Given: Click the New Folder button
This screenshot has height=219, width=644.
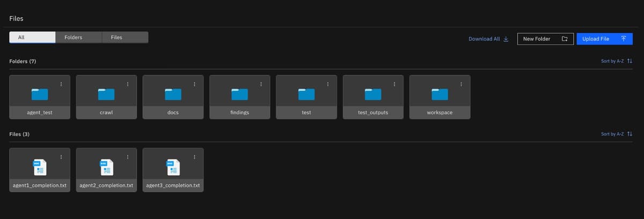Looking at the screenshot, I should click(x=545, y=39).
